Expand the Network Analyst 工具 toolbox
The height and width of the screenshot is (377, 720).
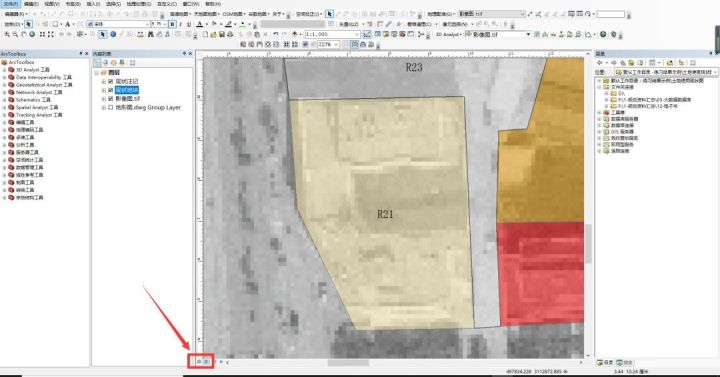point(5,92)
